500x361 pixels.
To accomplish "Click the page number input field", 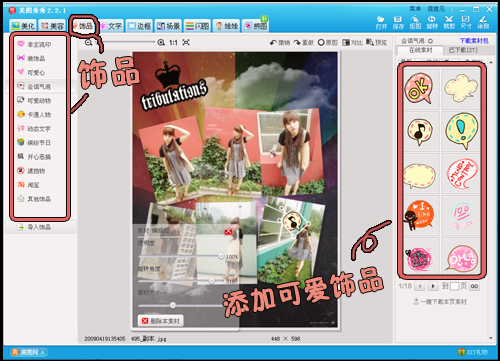I will pos(455,286).
